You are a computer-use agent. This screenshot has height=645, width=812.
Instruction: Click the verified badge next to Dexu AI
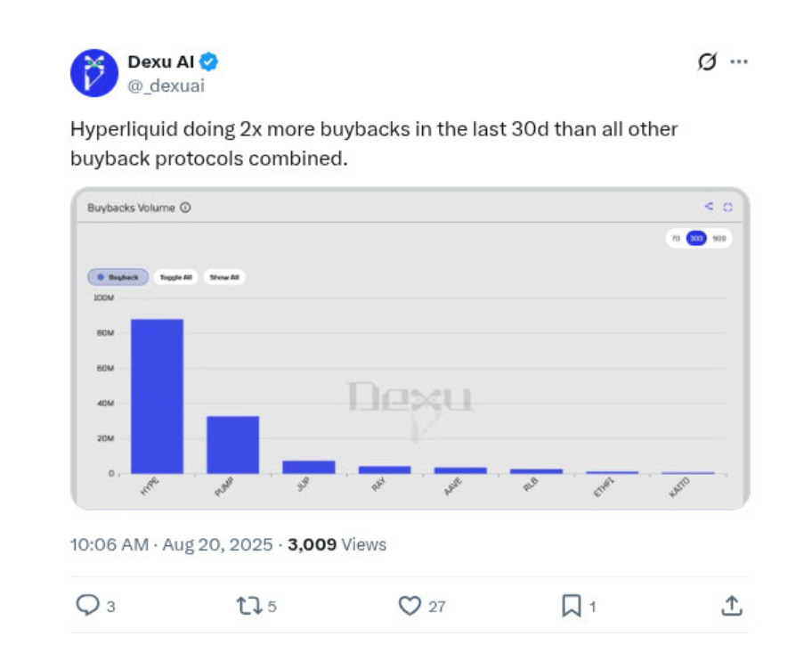point(209,62)
